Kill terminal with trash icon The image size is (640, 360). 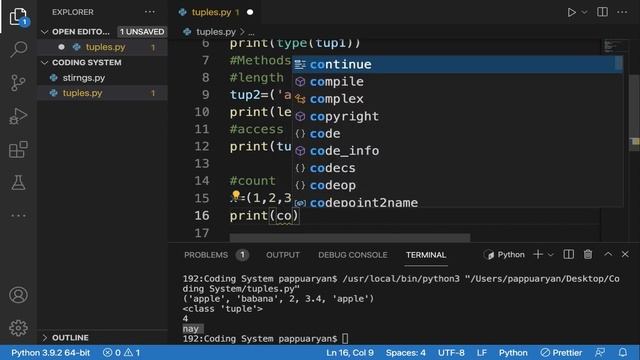pos(588,254)
